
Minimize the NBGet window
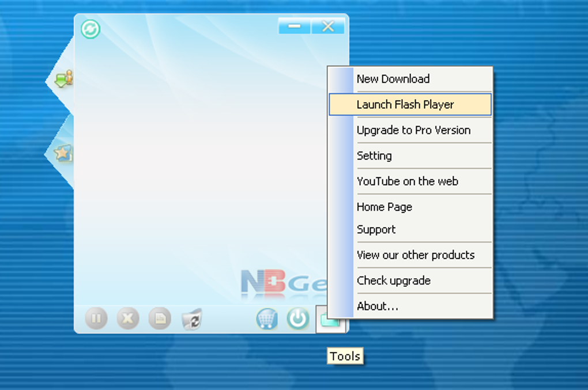click(295, 26)
